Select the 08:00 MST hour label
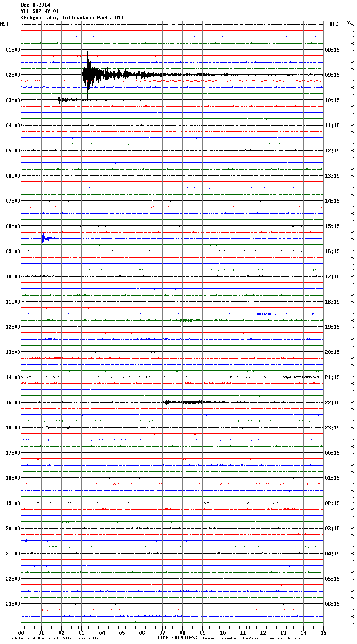357x644 pixels. (13, 226)
